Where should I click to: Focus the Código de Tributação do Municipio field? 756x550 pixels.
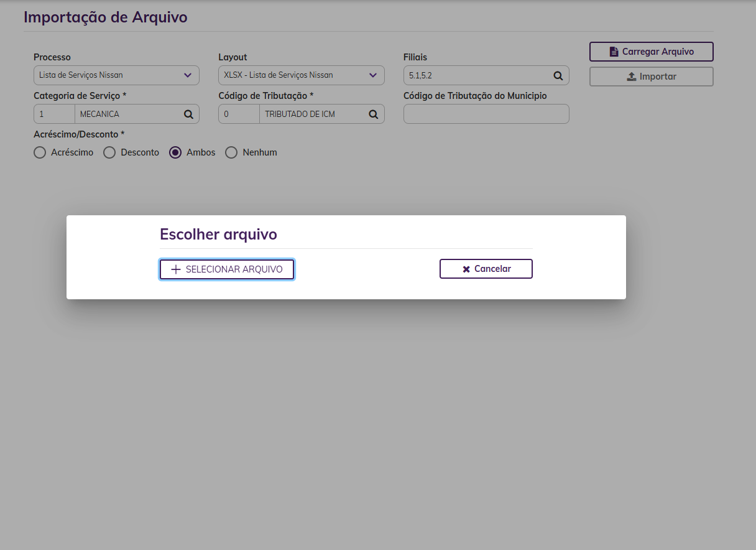[x=486, y=114]
